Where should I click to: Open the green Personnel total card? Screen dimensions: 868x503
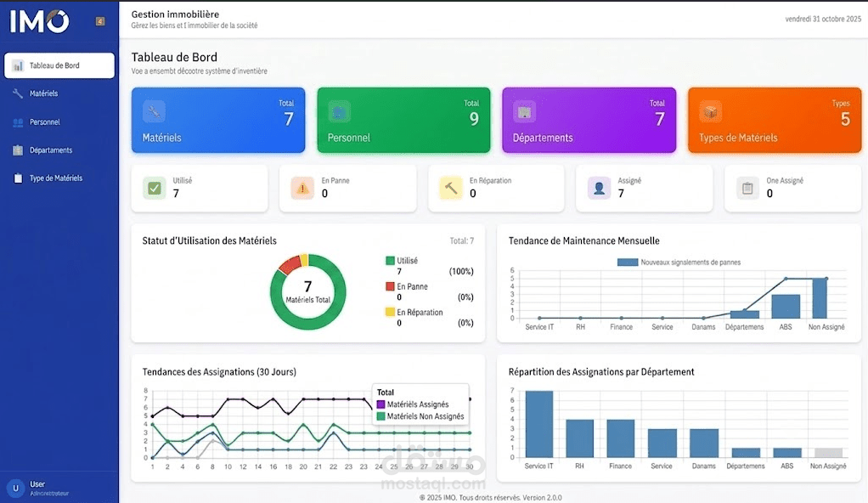(403, 120)
